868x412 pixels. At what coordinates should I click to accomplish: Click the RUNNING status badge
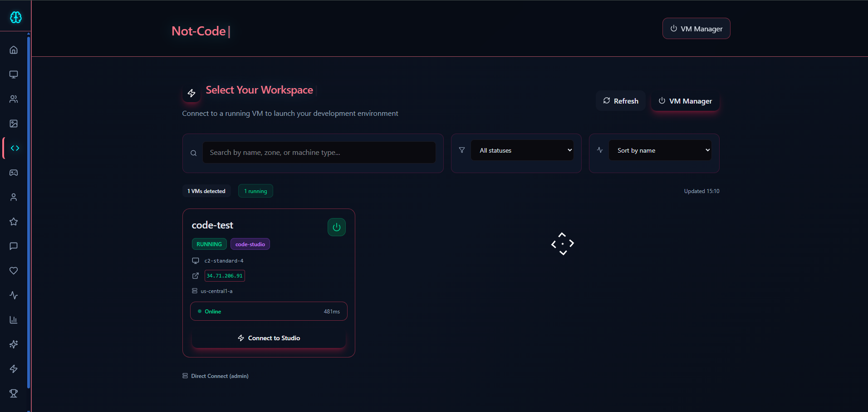(209, 244)
